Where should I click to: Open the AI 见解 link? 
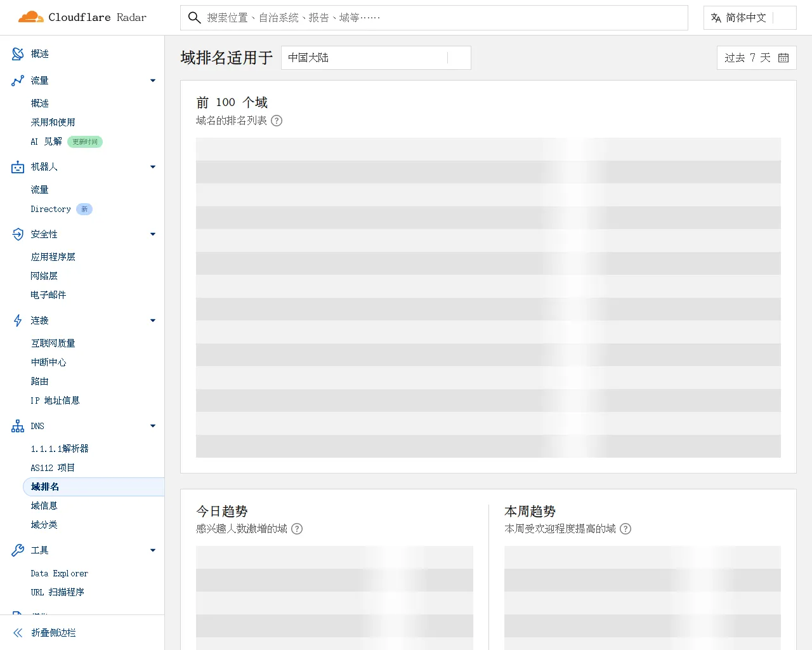pyautogui.click(x=46, y=142)
